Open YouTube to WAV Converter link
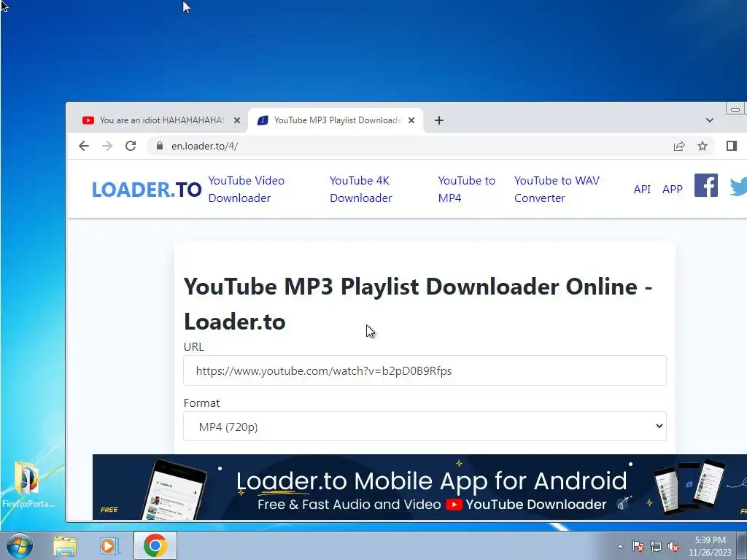The image size is (747, 560). click(x=557, y=189)
